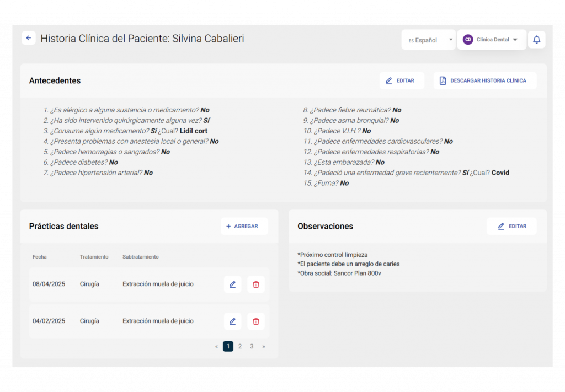Click Editar in the Antecedentes section
The height and width of the screenshot is (392, 565).
(x=402, y=80)
